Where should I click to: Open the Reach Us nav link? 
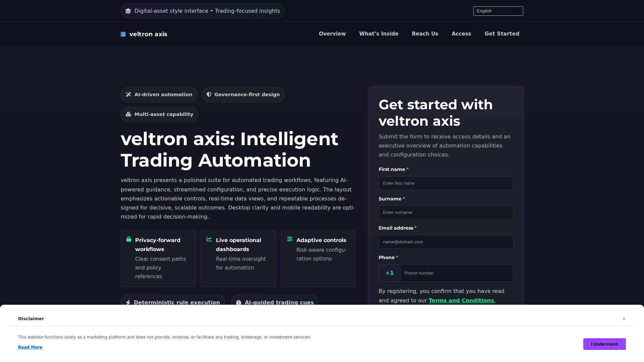(x=425, y=34)
